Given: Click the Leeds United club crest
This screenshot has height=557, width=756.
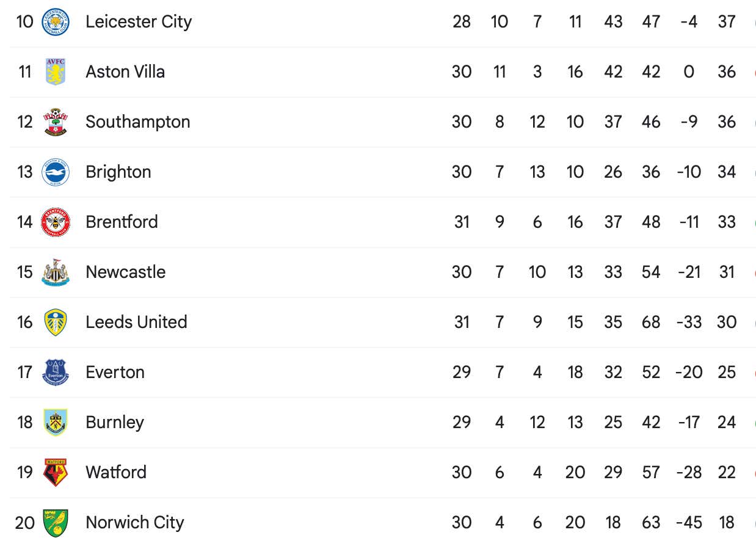Looking at the screenshot, I should click(56, 322).
